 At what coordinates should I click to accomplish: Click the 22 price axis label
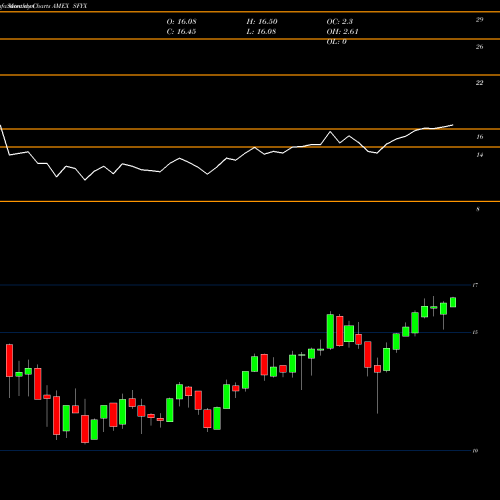(479, 83)
